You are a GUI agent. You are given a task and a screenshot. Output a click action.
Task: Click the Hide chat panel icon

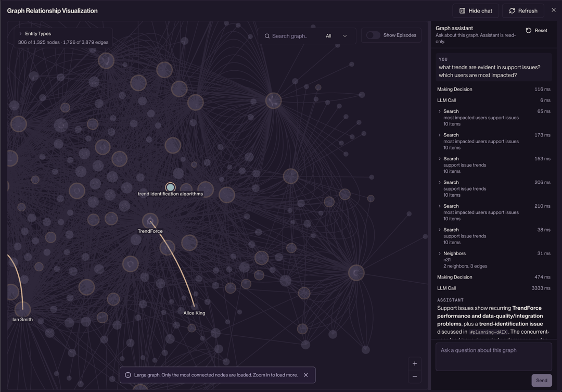coord(463,11)
